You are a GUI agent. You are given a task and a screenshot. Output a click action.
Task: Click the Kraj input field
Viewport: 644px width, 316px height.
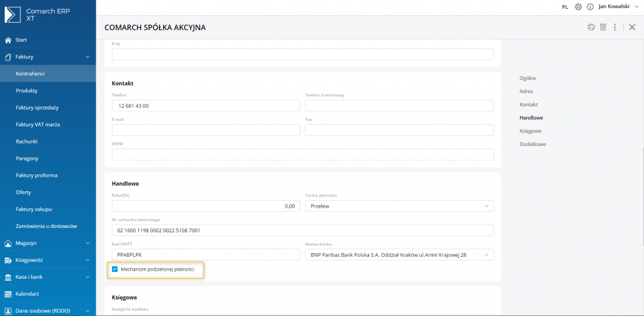click(x=303, y=54)
